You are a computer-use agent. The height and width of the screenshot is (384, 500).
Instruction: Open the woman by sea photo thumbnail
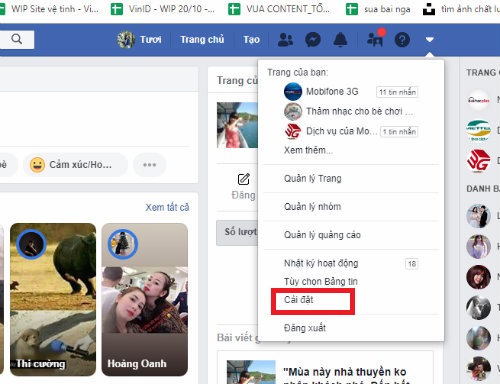point(237,125)
